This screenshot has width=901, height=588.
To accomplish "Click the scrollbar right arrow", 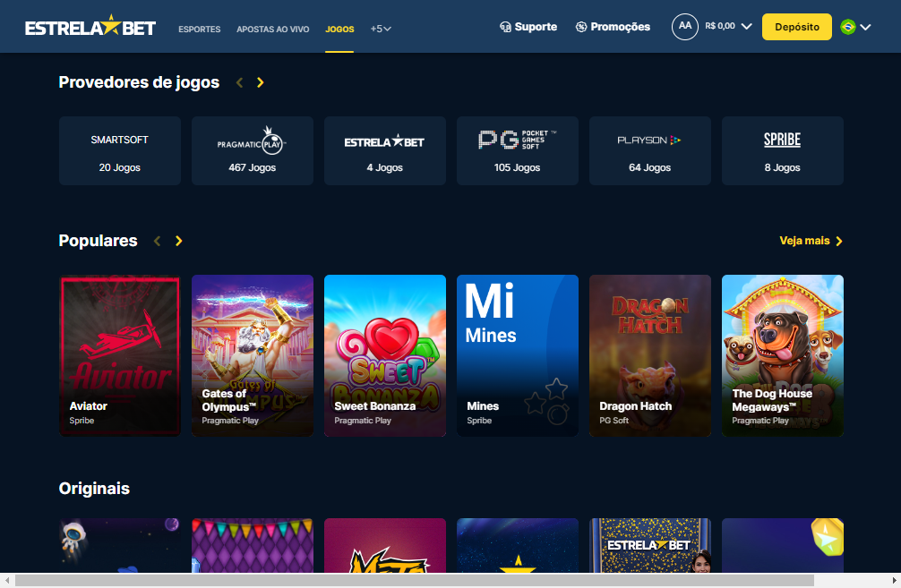I will tap(895, 581).
